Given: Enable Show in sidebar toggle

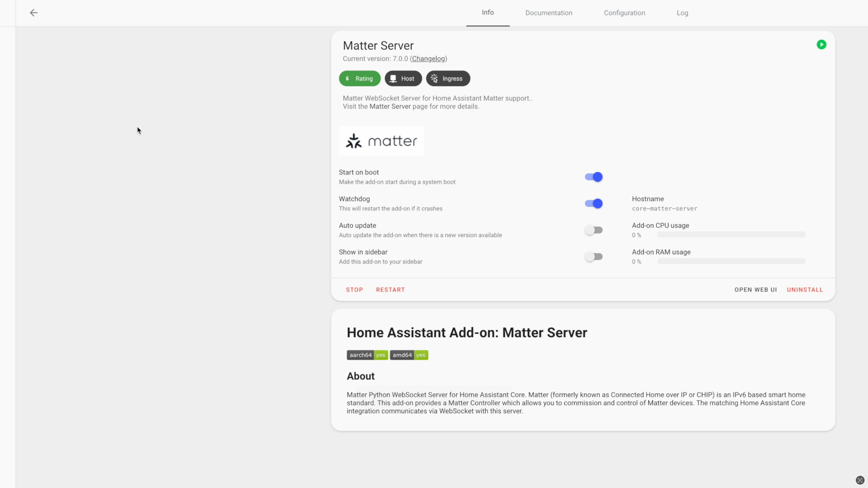Looking at the screenshot, I should pos(594,257).
